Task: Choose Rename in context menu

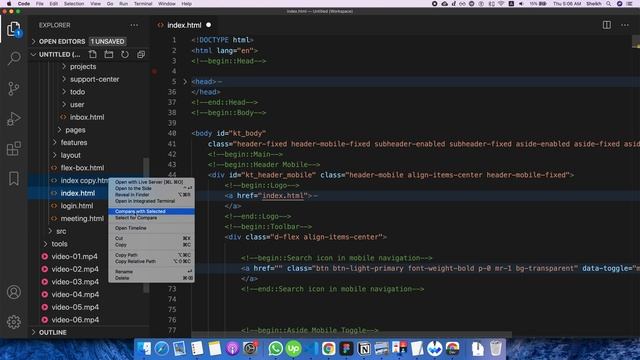Action: (x=151, y=271)
